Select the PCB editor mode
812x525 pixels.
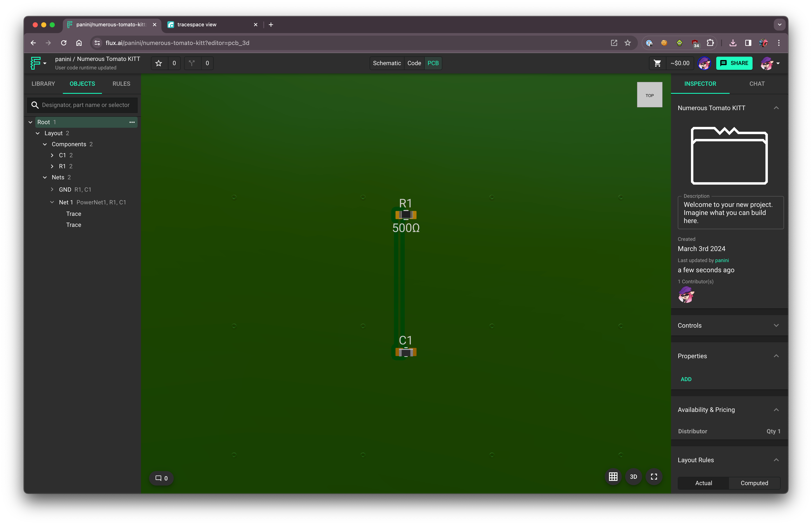click(x=433, y=63)
